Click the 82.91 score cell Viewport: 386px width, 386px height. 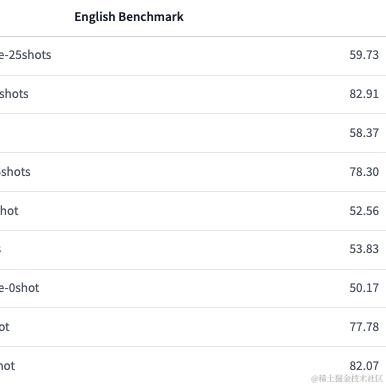click(364, 94)
